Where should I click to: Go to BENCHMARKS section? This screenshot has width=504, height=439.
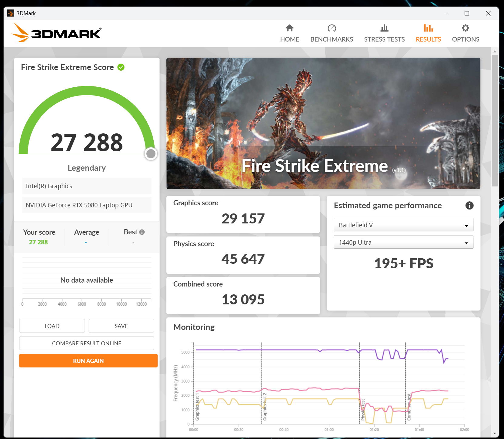(332, 33)
